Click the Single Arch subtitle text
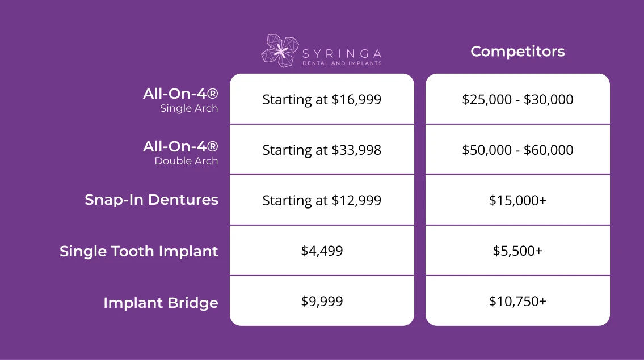The width and height of the screenshot is (644, 360). 189,108
